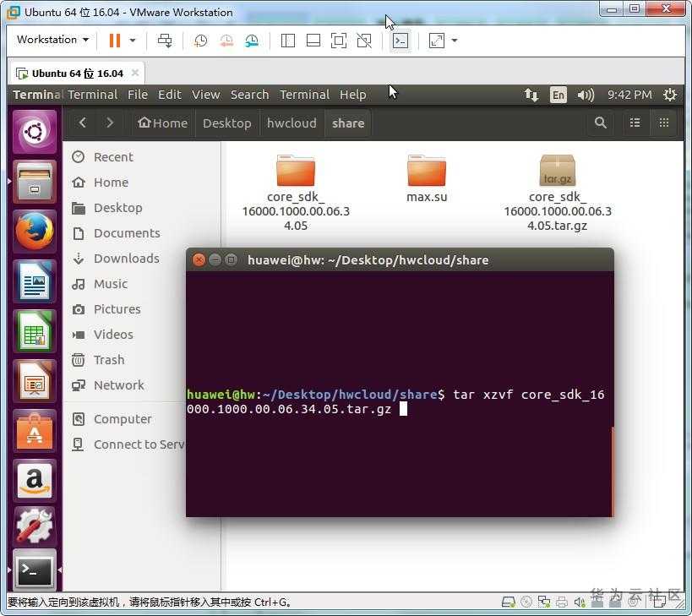Launch LibreOffice Impress from launcher
The height and width of the screenshot is (616, 692).
35,381
